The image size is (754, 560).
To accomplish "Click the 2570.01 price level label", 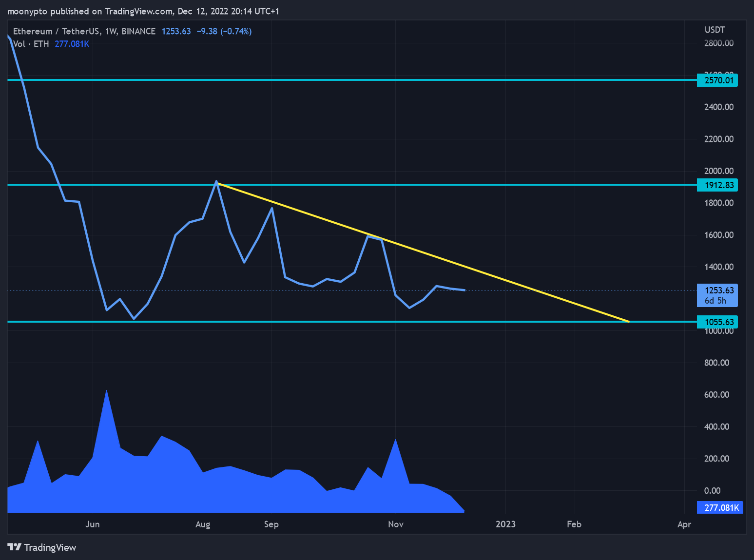I will pyautogui.click(x=717, y=80).
